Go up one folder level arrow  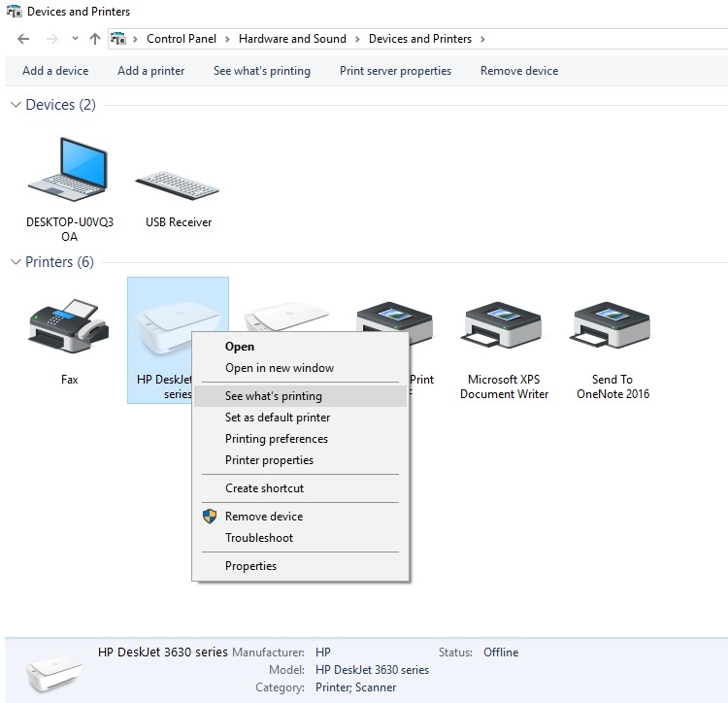tap(94, 39)
